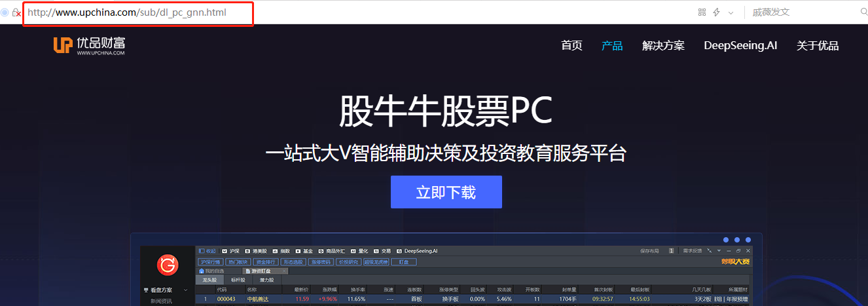Open the 首页 nav item

click(x=571, y=46)
